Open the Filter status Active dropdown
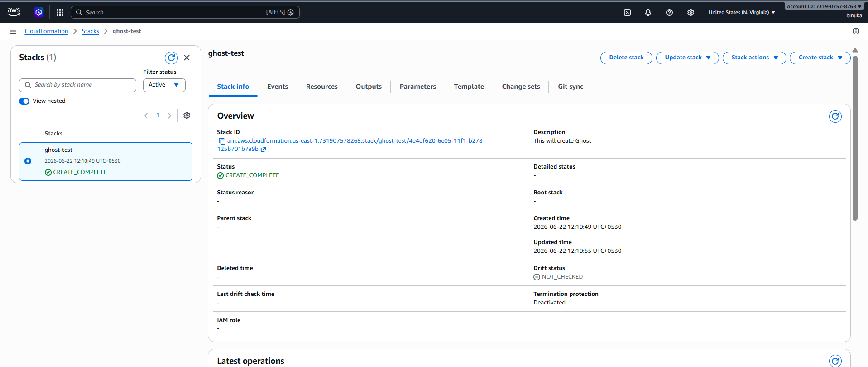 tap(164, 85)
